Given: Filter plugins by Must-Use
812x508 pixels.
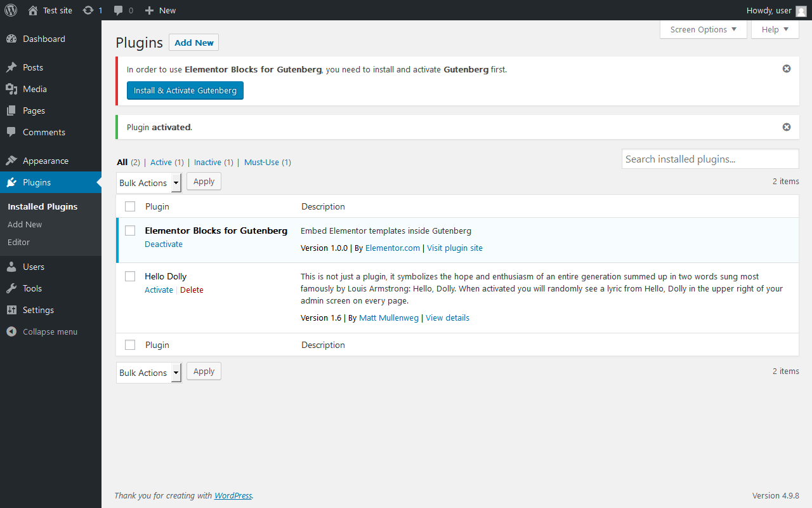Looking at the screenshot, I should (x=268, y=163).
